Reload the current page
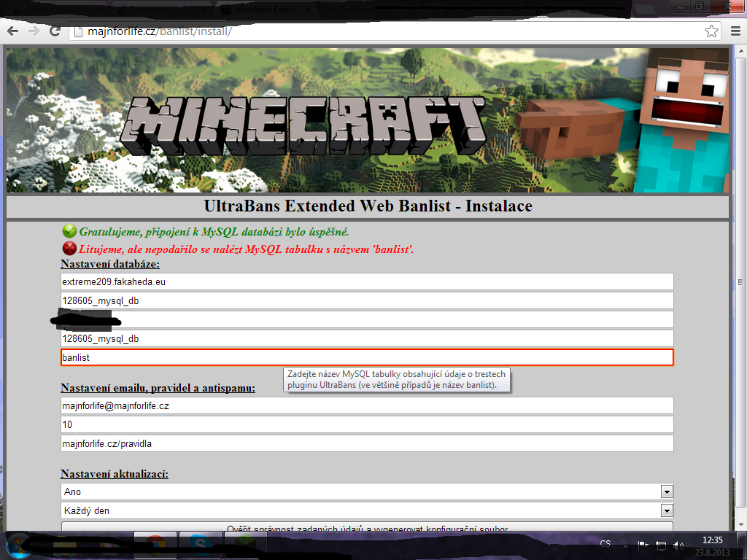 tap(55, 31)
